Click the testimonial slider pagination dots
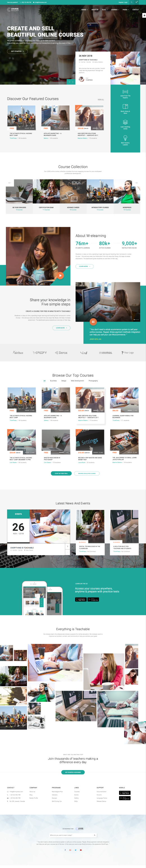This screenshot has height=868, width=146. [136, 319]
